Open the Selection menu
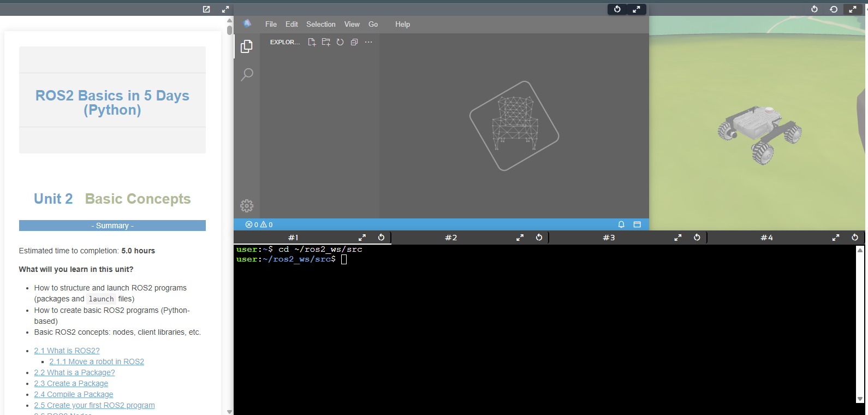 pos(321,24)
